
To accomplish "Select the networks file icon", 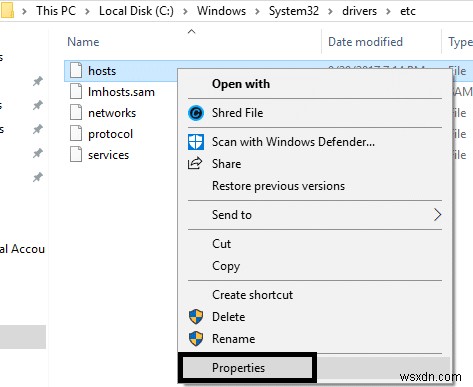I will click(76, 113).
